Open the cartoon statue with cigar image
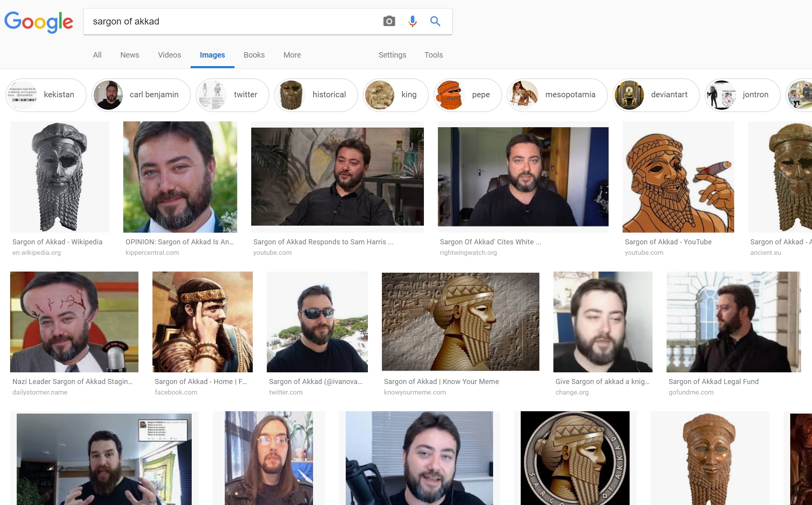812x505 pixels. (678, 177)
